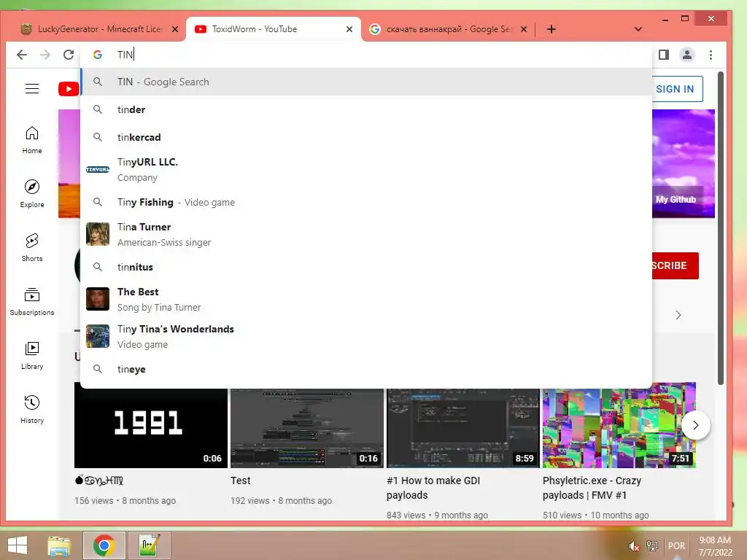Image resolution: width=747 pixels, height=560 pixels.
Task: Reload the page with the refresh icon
Action: [x=69, y=55]
